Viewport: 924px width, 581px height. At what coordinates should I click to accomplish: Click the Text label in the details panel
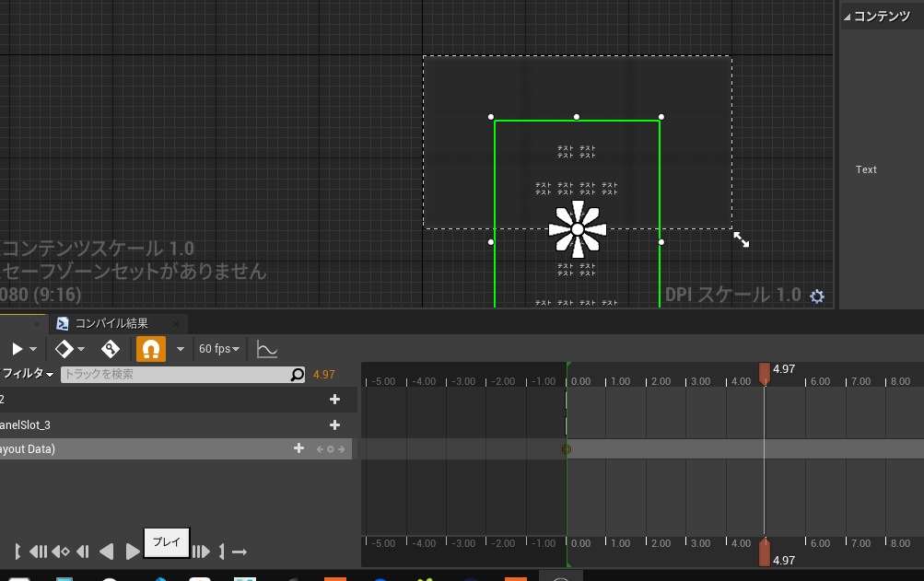(866, 169)
